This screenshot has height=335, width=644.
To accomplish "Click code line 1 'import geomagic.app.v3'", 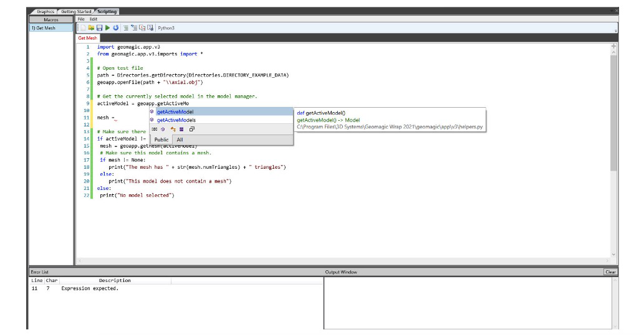I will 128,47.
